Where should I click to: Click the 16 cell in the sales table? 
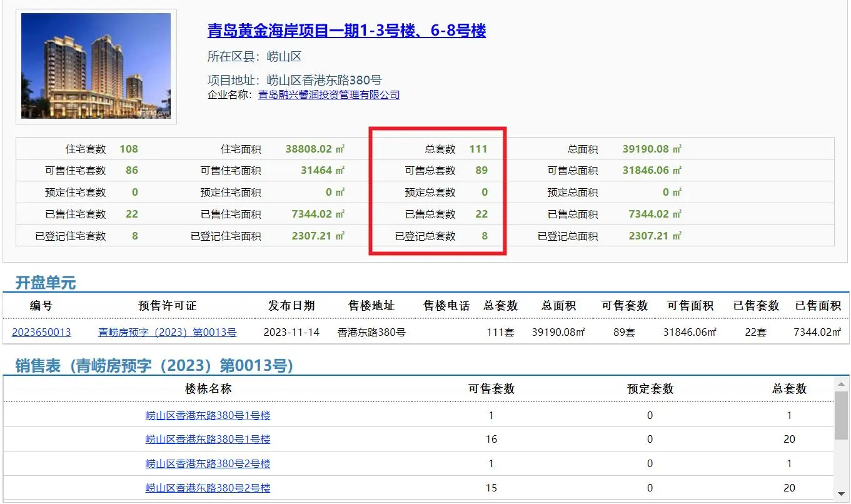491,439
